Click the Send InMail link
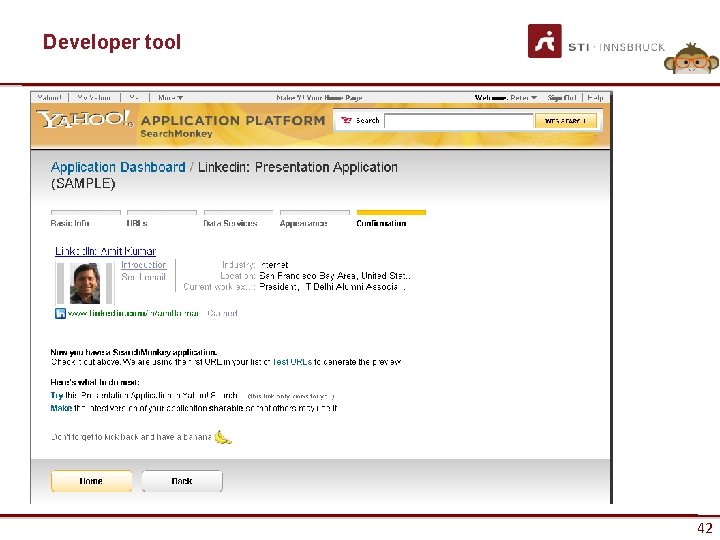This screenshot has width=720, height=540. [143, 277]
